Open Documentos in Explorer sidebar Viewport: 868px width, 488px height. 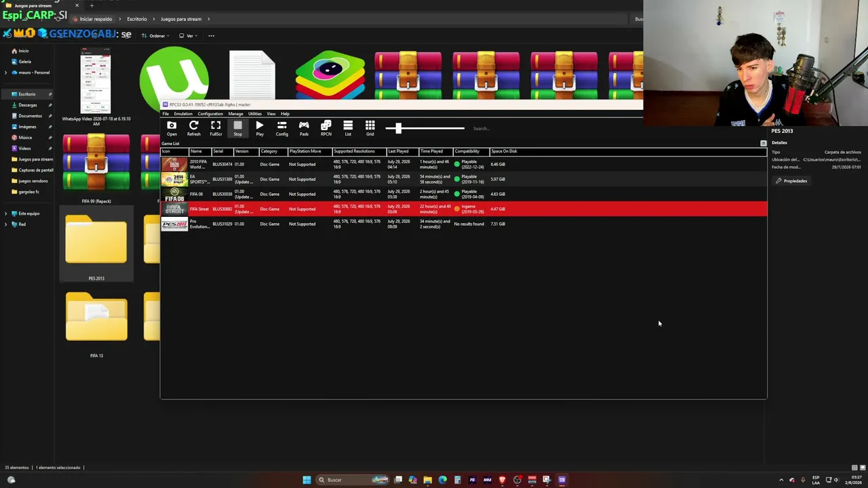click(x=31, y=116)
